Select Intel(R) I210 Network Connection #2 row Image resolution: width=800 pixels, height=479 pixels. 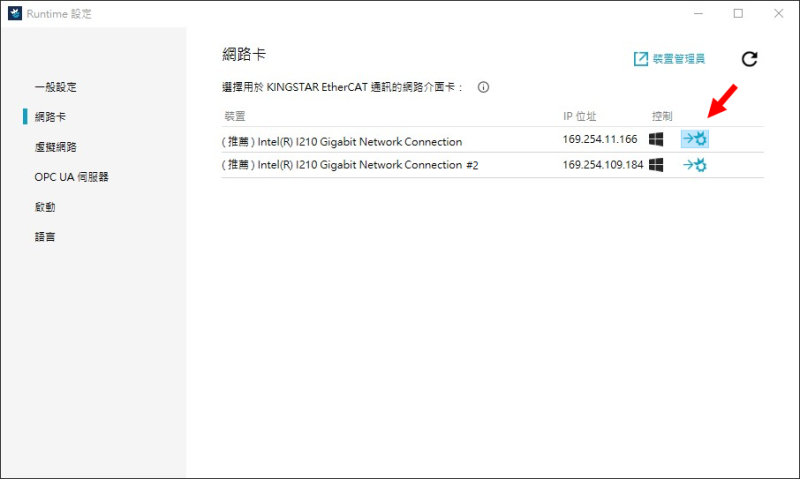(x=492, y=165)
